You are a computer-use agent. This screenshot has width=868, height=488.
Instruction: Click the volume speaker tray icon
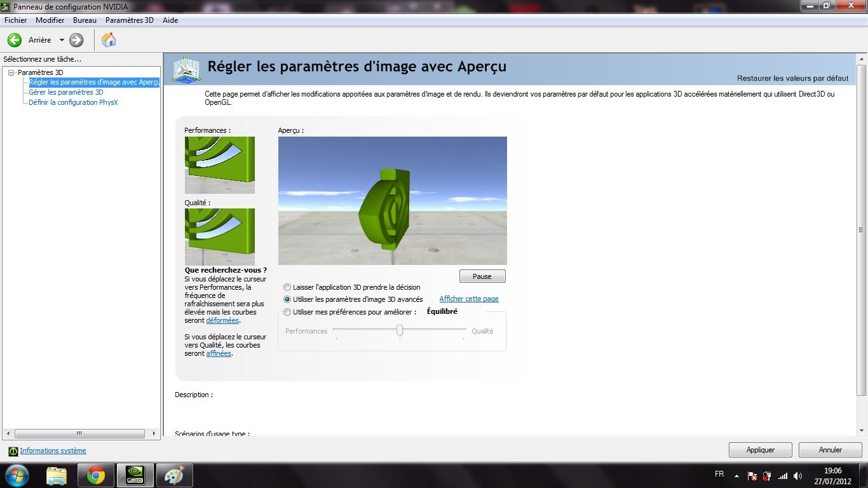(x=798, y=475)
